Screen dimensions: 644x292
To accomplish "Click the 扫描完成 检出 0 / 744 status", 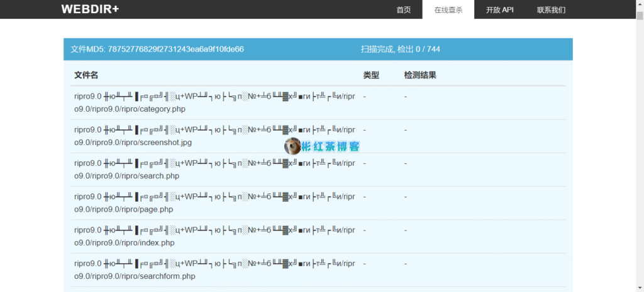I will [400, 49].
